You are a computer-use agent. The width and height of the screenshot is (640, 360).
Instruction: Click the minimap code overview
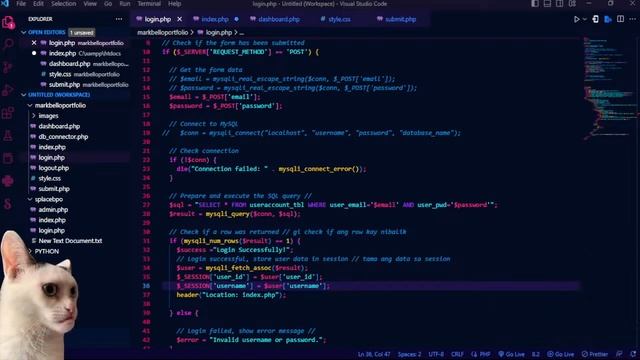(610, 88)
